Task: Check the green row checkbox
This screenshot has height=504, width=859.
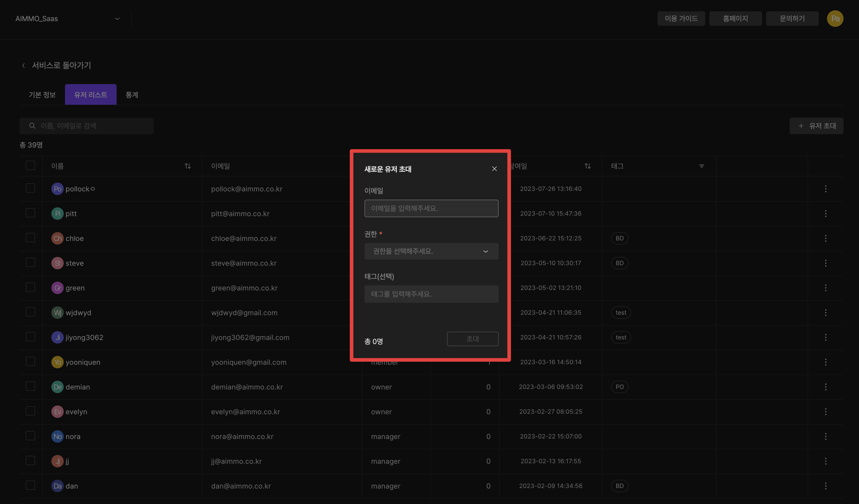Action: pos(30,288)
